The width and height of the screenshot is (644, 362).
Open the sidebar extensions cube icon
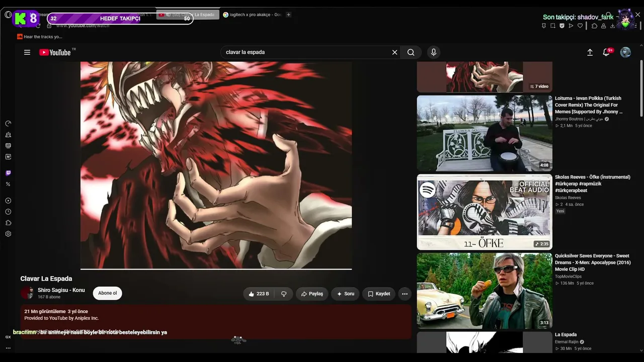click(8, 223)
